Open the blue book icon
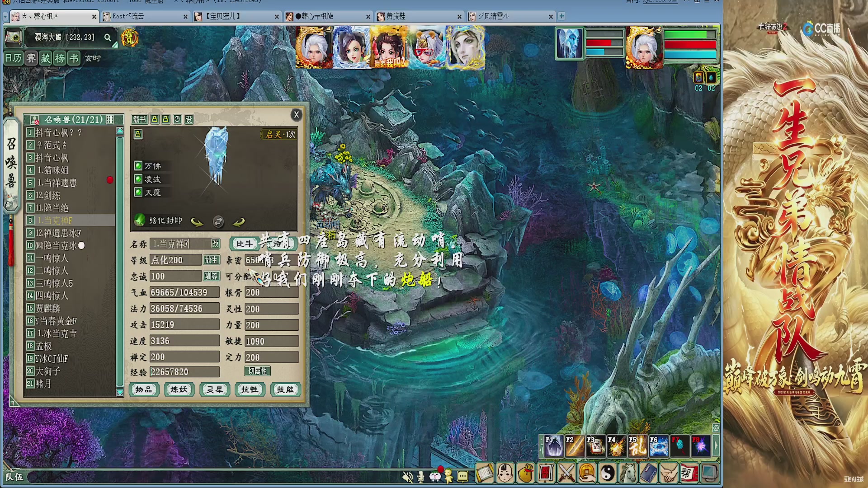 (x=648, y=474)
